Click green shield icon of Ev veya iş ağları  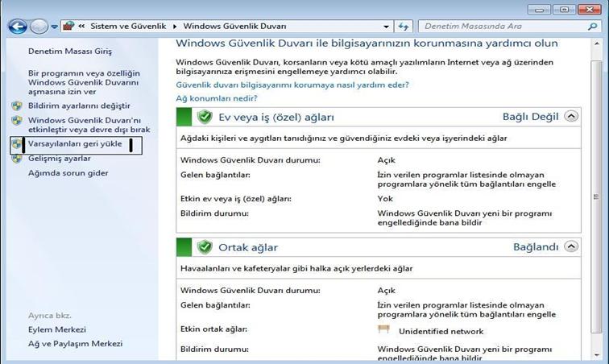pos(205,117)
